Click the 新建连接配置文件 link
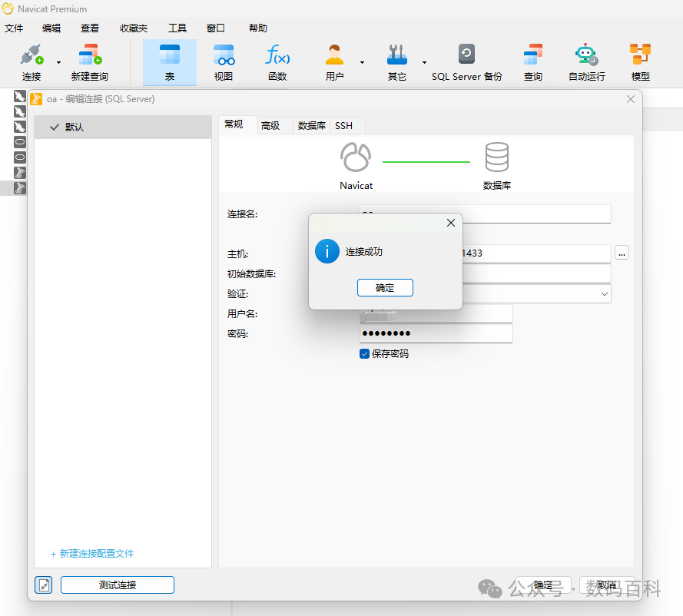683x616 pixels. click(x=92, y=553)
